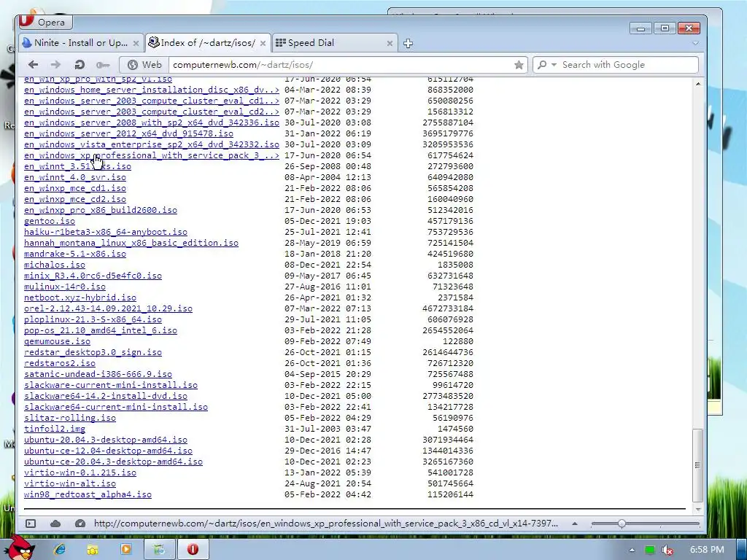Open redstar_desktop3.0_sign.iso link
The width and height of the screenshot is (747, 560).
click(93, 352)
